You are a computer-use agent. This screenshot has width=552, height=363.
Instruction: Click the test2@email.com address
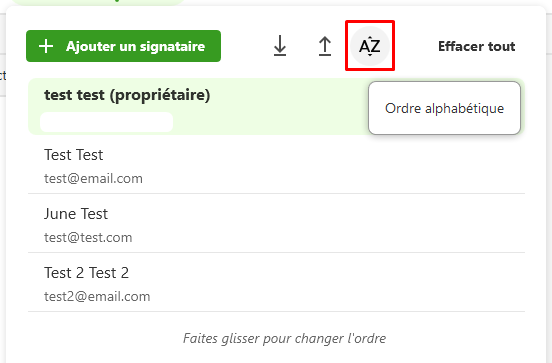97,296
